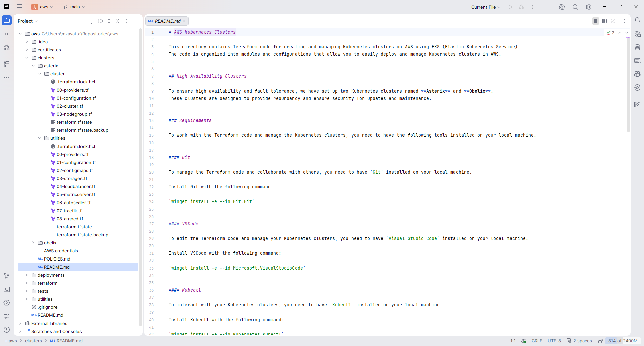The image size is (644, 346).
Task: Open the Git tool window
Action: [7, 276]
